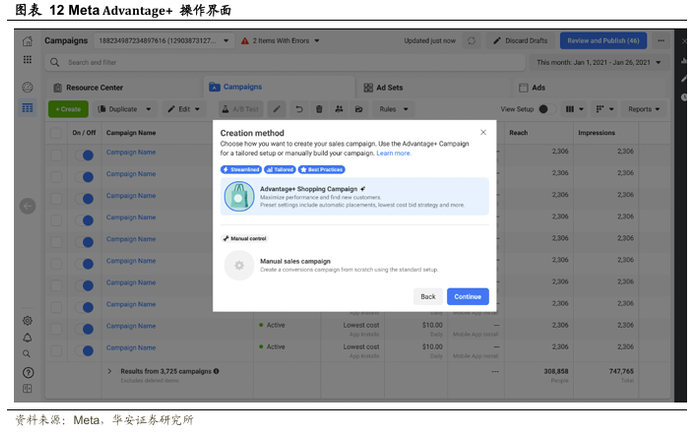700x435 pixels.
Task: Open the breakdown dropdown
Action: tap(604, 109)
